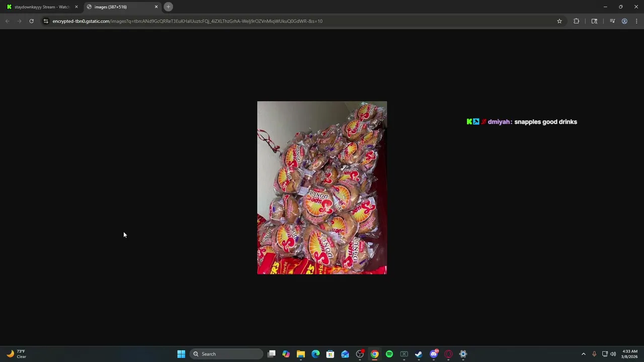Open the media controls icon in Chrome toolbar
Screen dimensions: 644x362
pos(612,21)
